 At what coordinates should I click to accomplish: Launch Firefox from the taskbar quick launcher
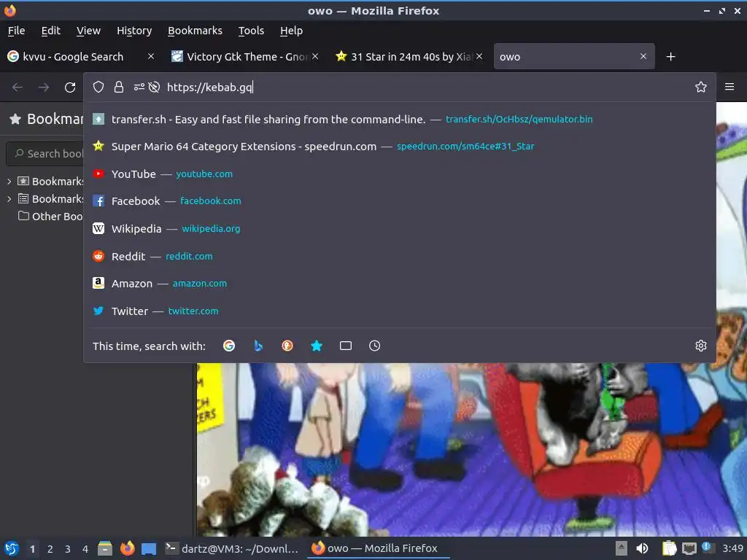pos(127,548)
